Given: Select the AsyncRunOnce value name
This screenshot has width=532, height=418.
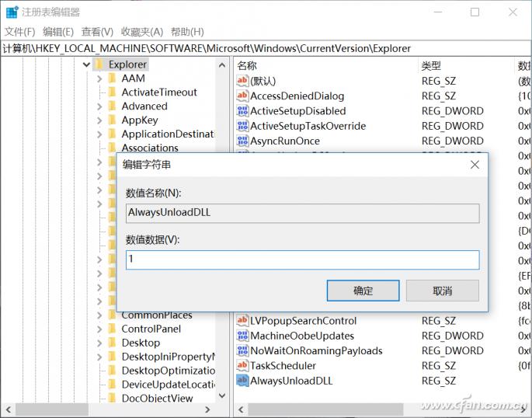Looking at the screenshot, I should (x=285, y=141).
